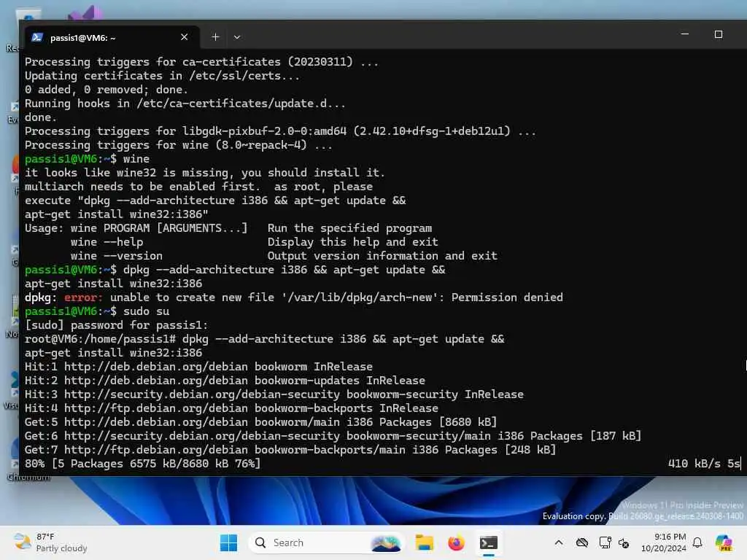
Task: Open File Explorer from the taskbar
Action: (x=424, y=542)
